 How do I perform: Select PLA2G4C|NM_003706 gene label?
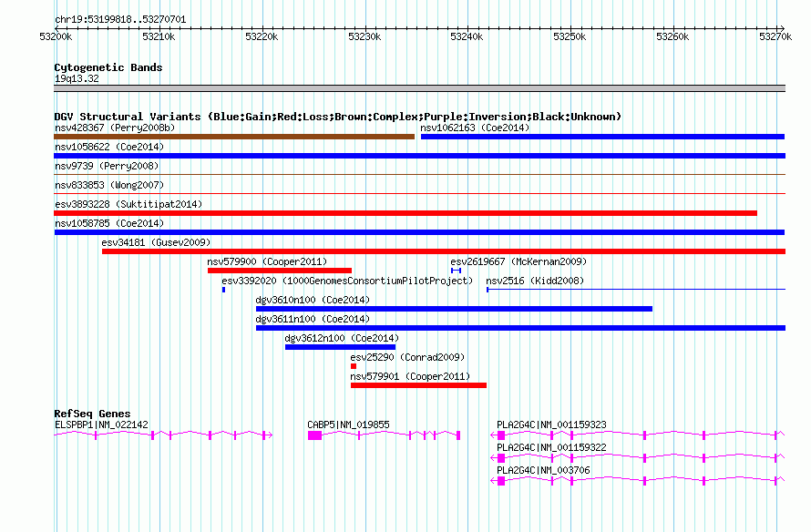pos(543,470)
